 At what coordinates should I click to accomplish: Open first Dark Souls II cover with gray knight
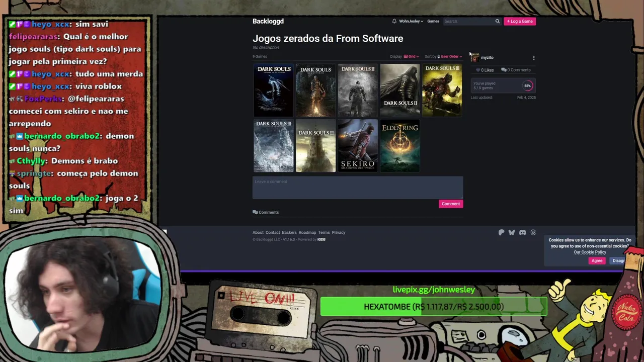(x=358, y=90)
